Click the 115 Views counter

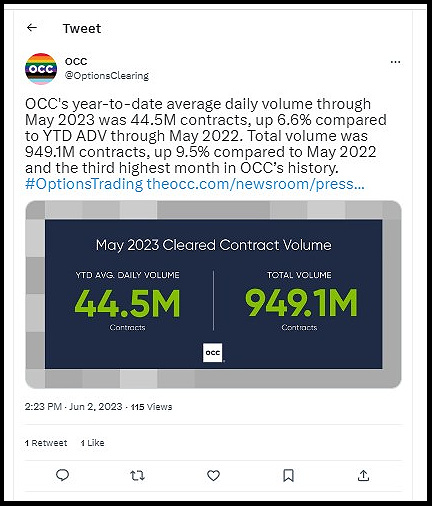[151, 407]
